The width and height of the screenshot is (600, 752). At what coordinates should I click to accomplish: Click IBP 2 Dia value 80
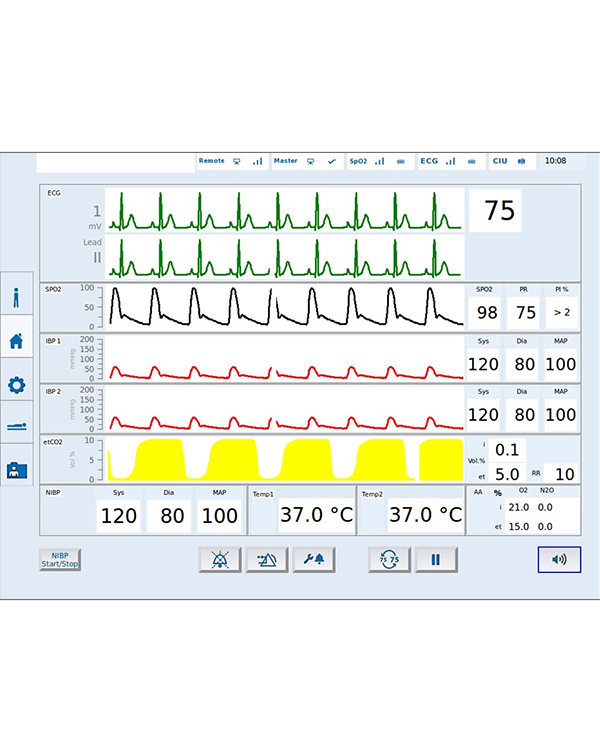pos(524,415)
